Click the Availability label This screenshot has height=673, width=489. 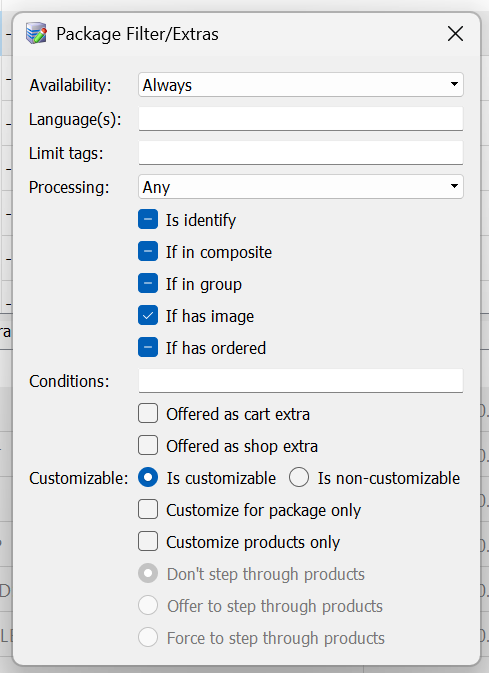click(x=70, y=85)
